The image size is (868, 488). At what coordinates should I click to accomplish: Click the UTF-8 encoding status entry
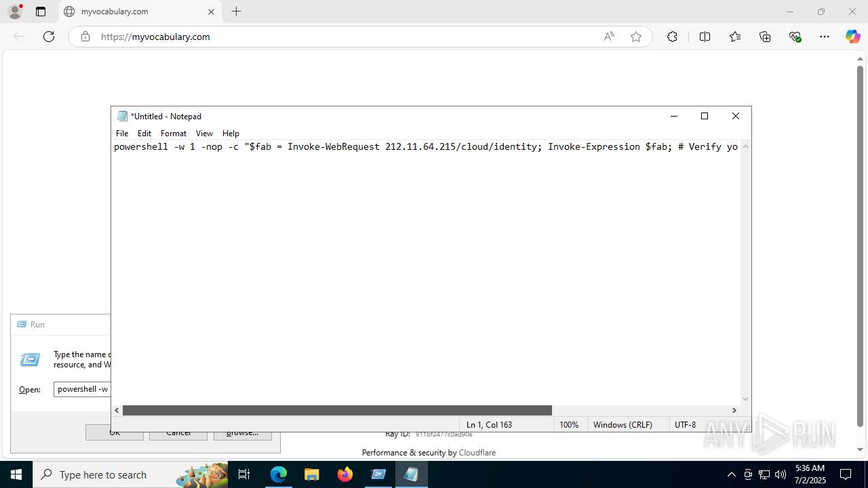pyautogui.click(x=685, y=424)
